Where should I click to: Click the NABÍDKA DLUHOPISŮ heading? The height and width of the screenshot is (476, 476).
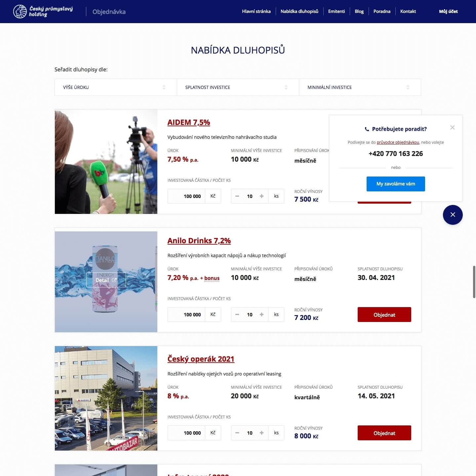pyautogui.click(x=238, y=50)
